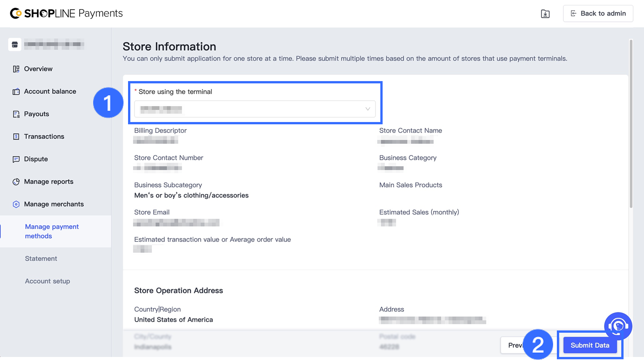Image resolution: width=644 pixels, height=360 pixels.
Task: Click the Dispute message icon
Action: coord(16,159)
